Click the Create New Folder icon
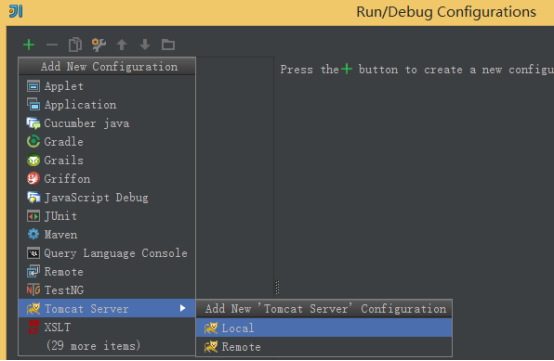 click(168, 45)
